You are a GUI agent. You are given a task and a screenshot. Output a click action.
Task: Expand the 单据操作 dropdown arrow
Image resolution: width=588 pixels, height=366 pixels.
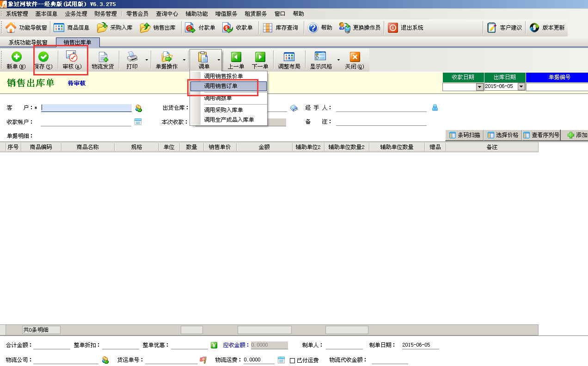(x=184, y=60)
